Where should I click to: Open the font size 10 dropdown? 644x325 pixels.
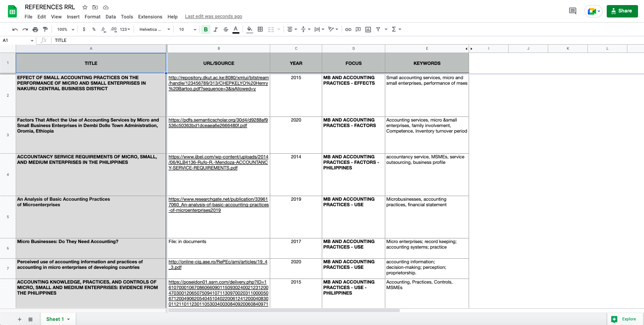[188, 29]
